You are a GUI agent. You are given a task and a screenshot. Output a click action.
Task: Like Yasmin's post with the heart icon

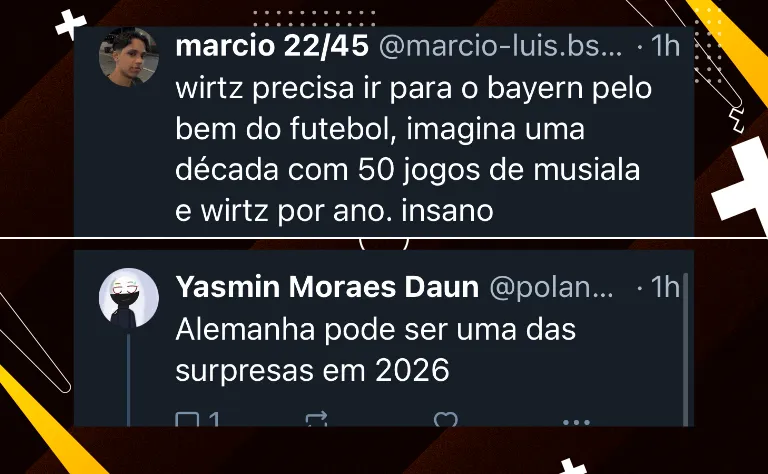(445, 420)
